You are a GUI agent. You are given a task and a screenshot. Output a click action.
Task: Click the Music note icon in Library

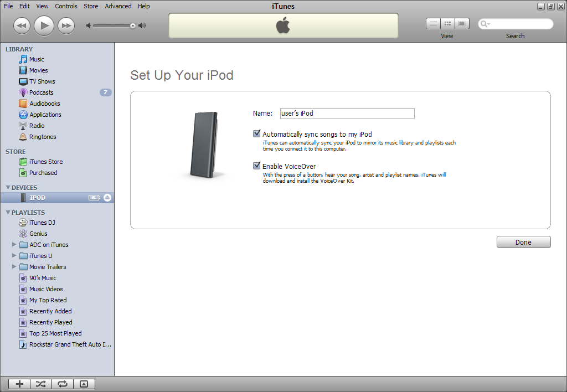23,59
